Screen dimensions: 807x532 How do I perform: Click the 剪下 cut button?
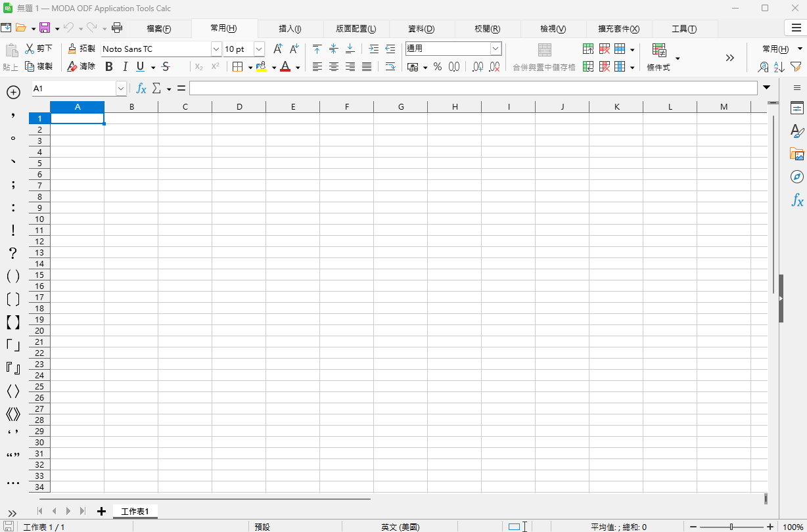(x=39, y=49)
